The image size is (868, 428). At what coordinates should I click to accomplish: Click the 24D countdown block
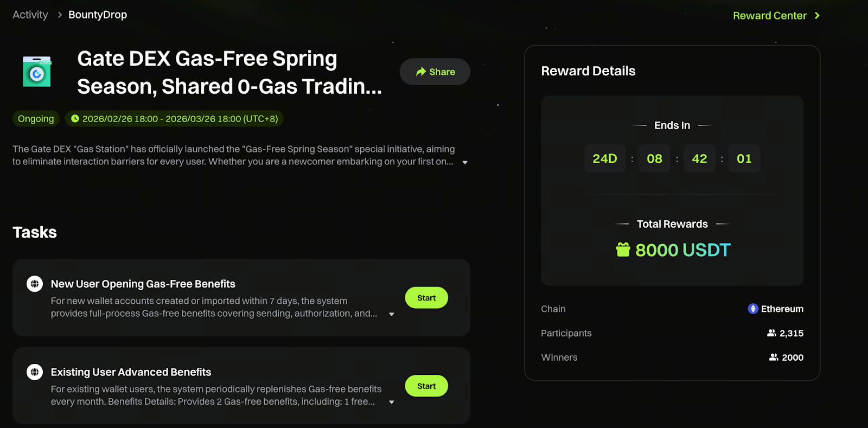pyautogui.click(x=604, y=158)
